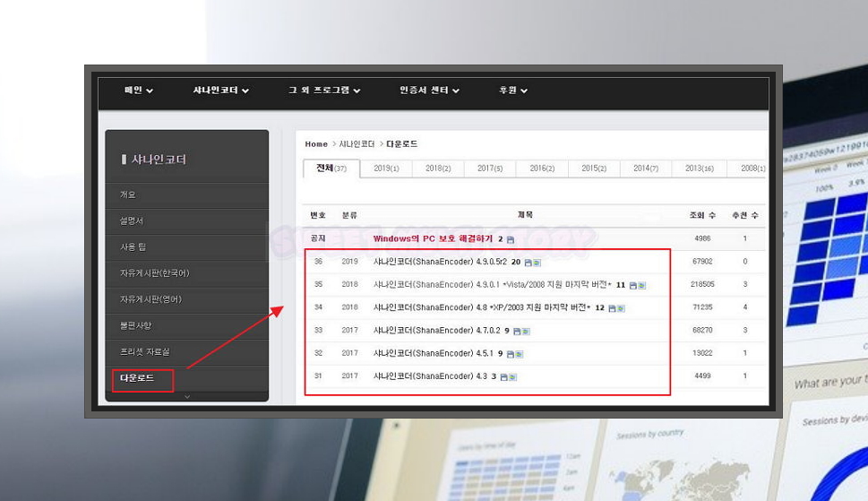This screenshot has width=868, height=501.
Task: Open the ShanaEncoder 4.8 XP/2003 post
Action: (482, 307)
